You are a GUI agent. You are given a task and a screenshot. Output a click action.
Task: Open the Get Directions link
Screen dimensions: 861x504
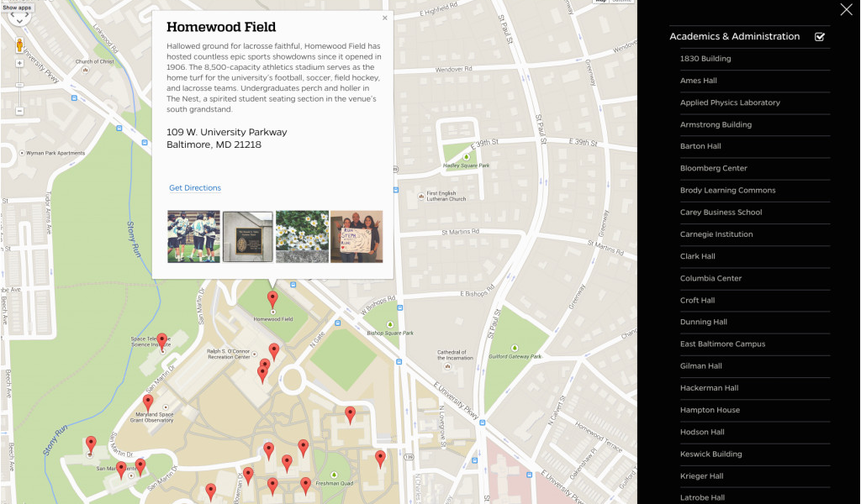(x=195, y=187)
